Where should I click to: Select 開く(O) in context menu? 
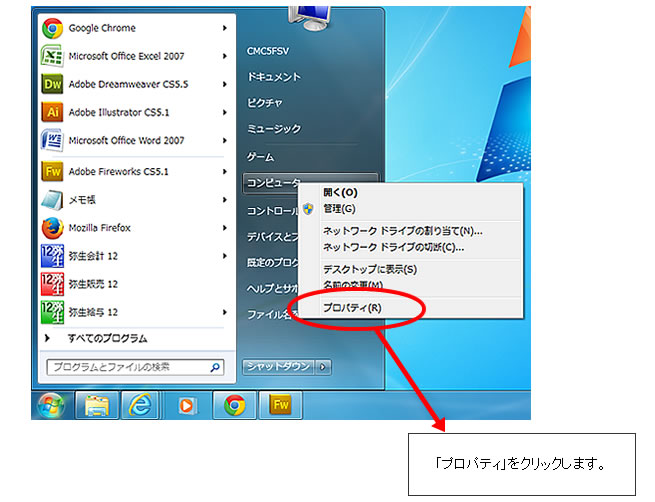click(340, 193)
